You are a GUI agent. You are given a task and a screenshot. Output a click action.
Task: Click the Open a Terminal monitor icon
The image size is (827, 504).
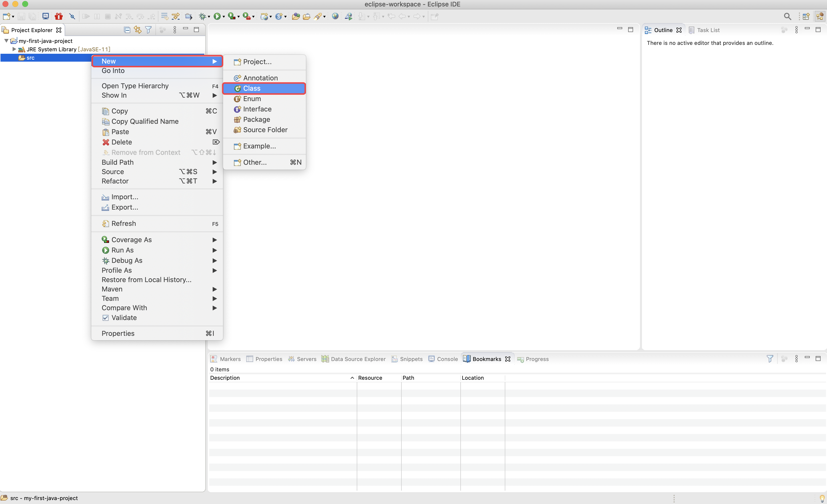(x=46, y=16)
